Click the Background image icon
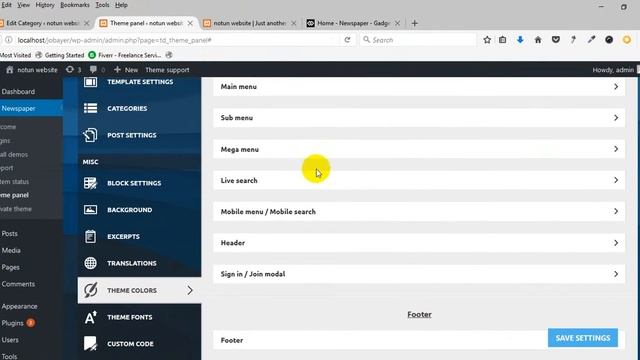This screenshot has width=640, height=360. coord(90,210)
